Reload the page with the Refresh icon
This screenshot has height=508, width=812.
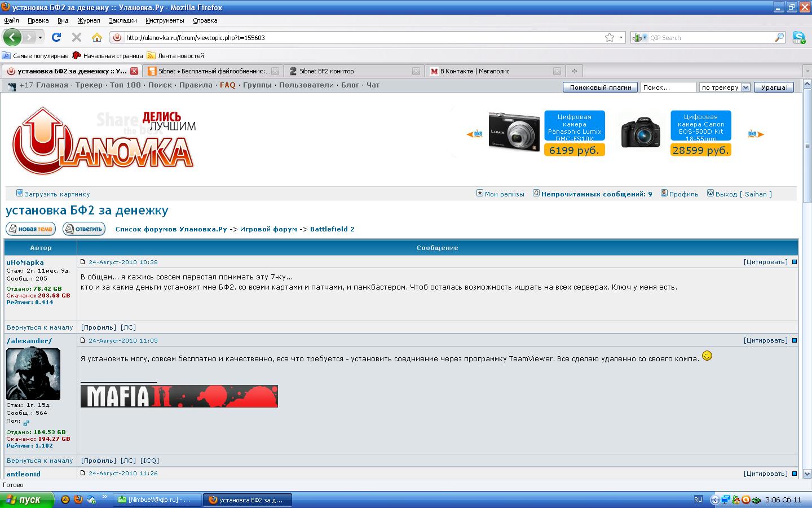[x=56, y=37]
